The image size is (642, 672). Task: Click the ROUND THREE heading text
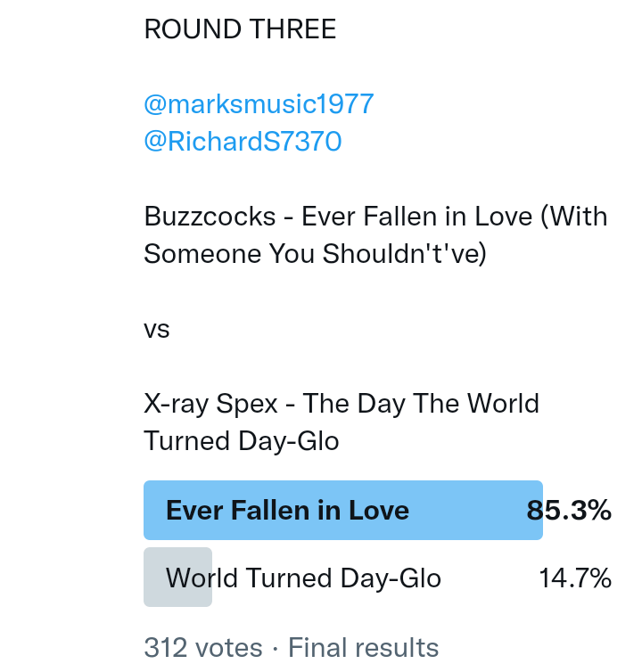240,29
